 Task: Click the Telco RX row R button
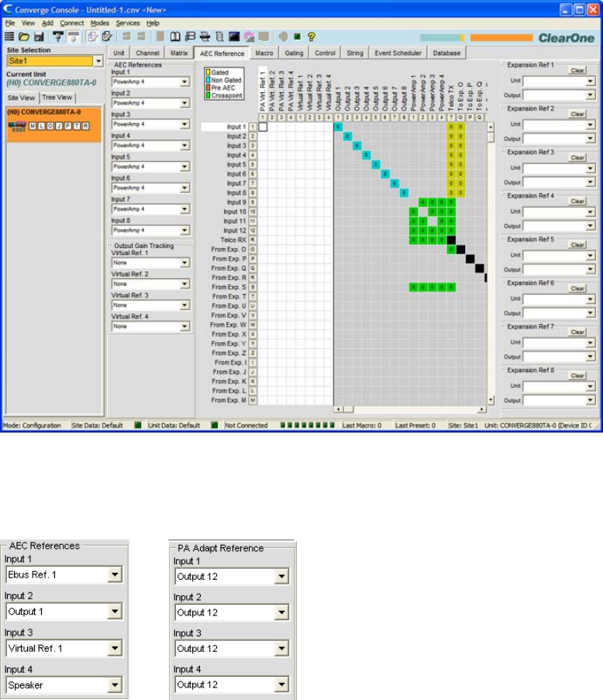pos(253,240)
